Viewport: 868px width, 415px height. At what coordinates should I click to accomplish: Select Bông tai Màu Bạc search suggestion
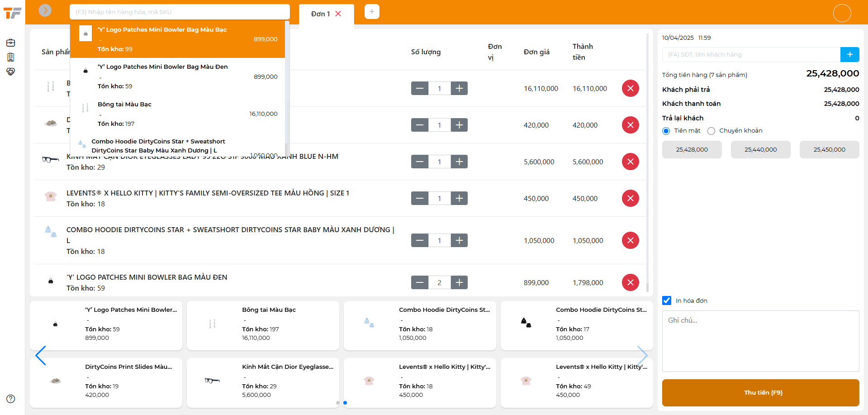tap(178, 114)
